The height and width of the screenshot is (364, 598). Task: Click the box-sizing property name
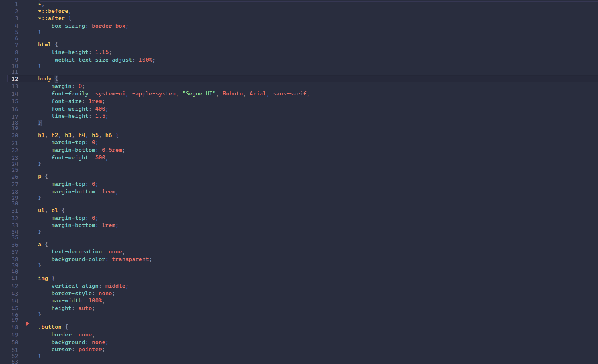coord(68,26)
